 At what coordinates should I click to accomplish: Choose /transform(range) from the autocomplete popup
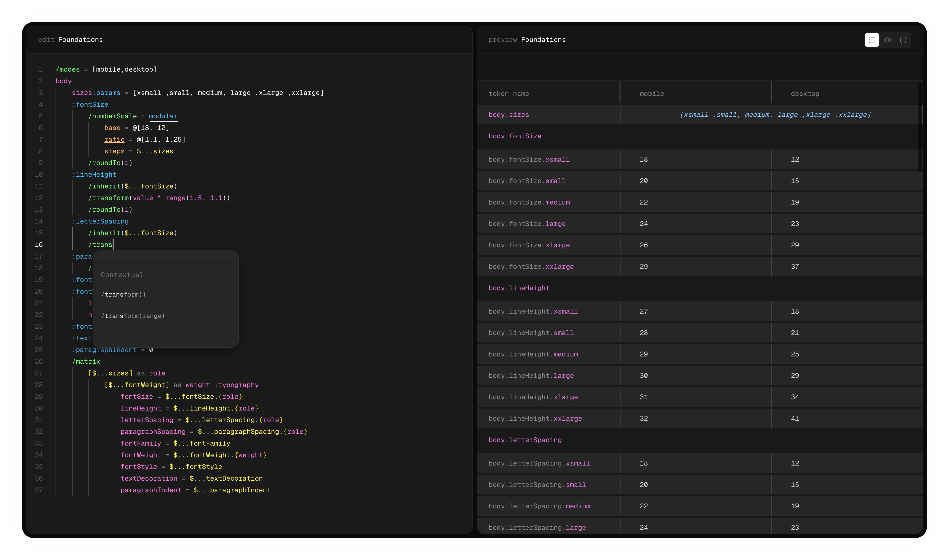[x=133, y=316]
